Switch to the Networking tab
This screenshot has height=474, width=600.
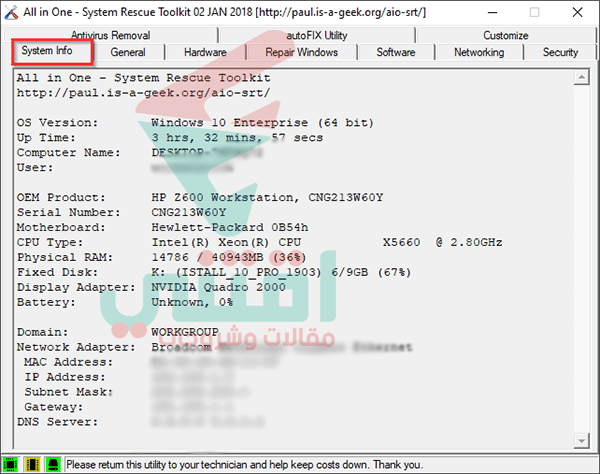coord(479,52)
